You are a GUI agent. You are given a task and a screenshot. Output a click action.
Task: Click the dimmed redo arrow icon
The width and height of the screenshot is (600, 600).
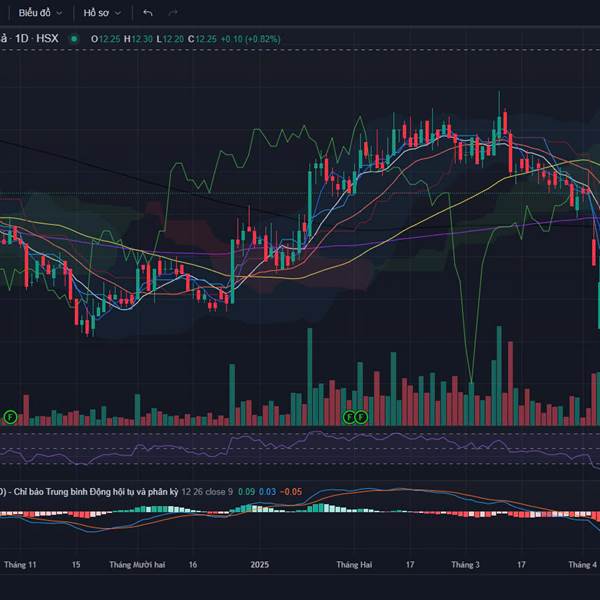pos(173,13)
